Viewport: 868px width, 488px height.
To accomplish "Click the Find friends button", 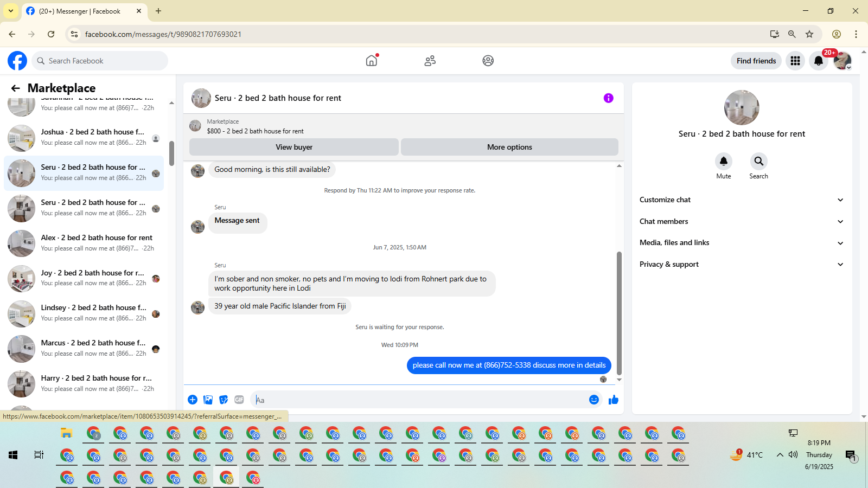I will pyautogui.click(x=756, y=61).
